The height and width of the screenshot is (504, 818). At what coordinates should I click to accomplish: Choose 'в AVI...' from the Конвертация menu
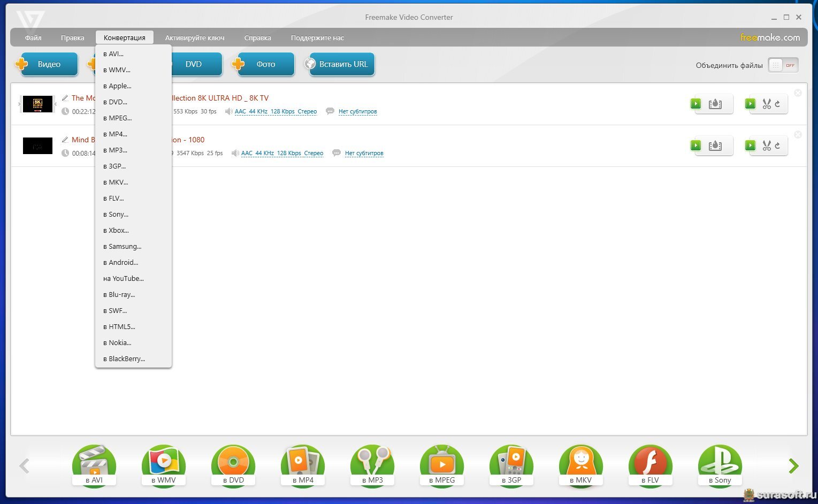coord(133,54)
